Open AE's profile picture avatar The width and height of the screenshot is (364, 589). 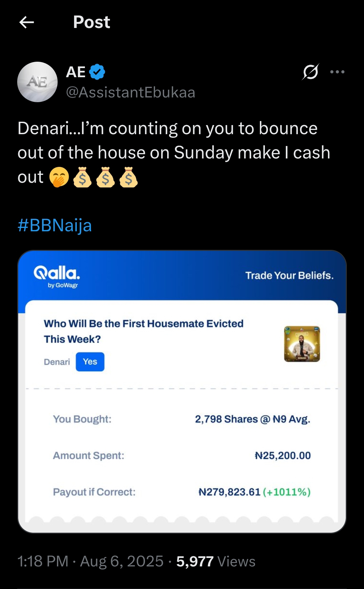click(x=37, y=82)
